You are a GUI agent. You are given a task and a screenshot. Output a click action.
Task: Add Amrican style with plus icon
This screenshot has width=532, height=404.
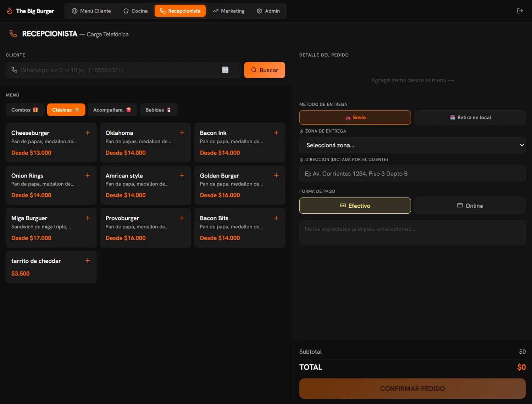click(x=182, y=175)
